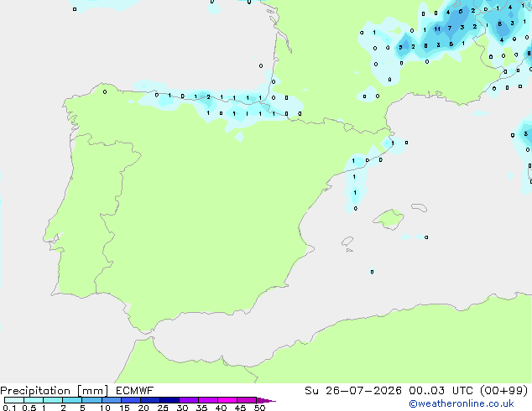This screenshot has width=532, height=411.
Task: Pick the 10–15 mm blue legend swatch
Action: (x=111, y=400)
